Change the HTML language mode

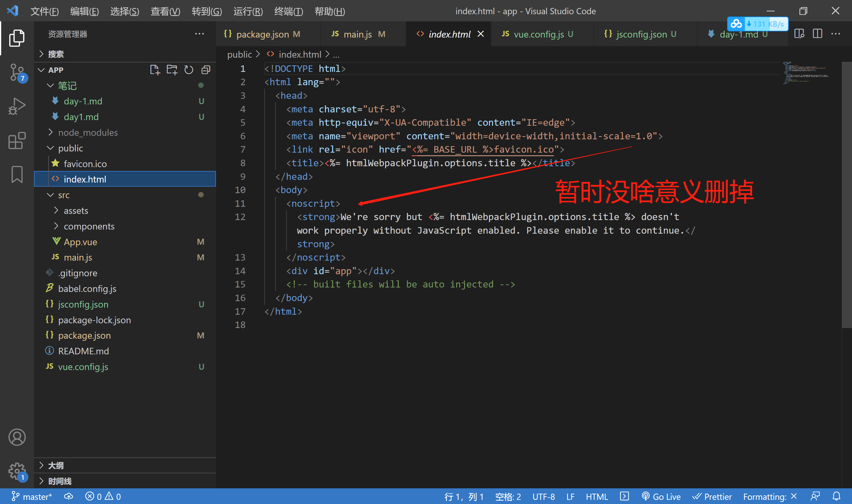point(597,497)
